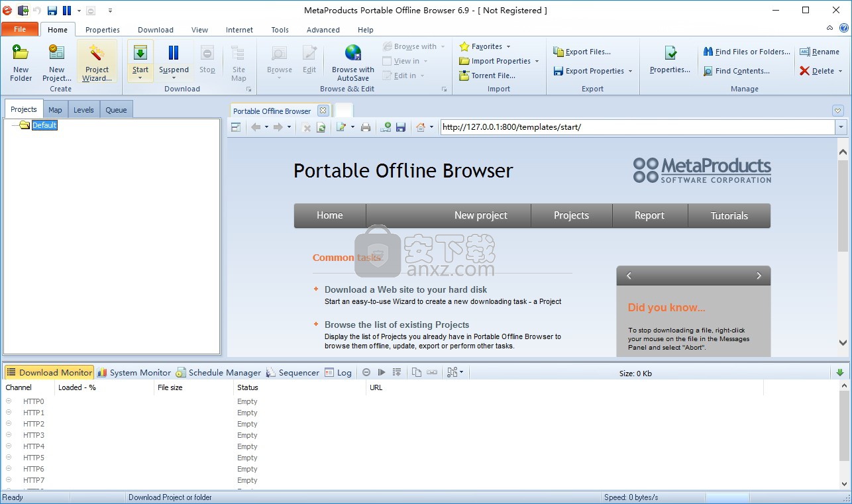Image resolution: width=852 pixels, height=504 pixels.
Task: Click Projects in the page navigation
Action: 571,215
